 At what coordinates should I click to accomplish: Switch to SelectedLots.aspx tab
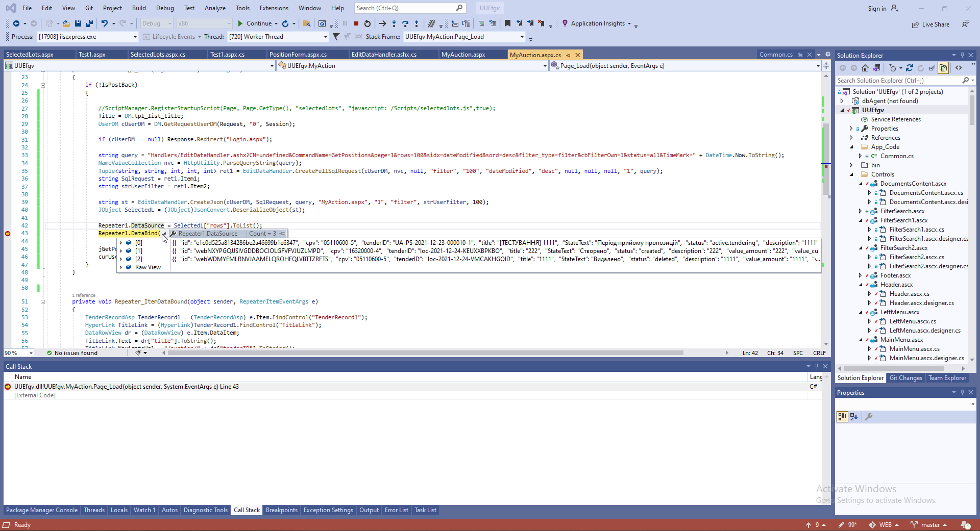(x=30, y=55)
